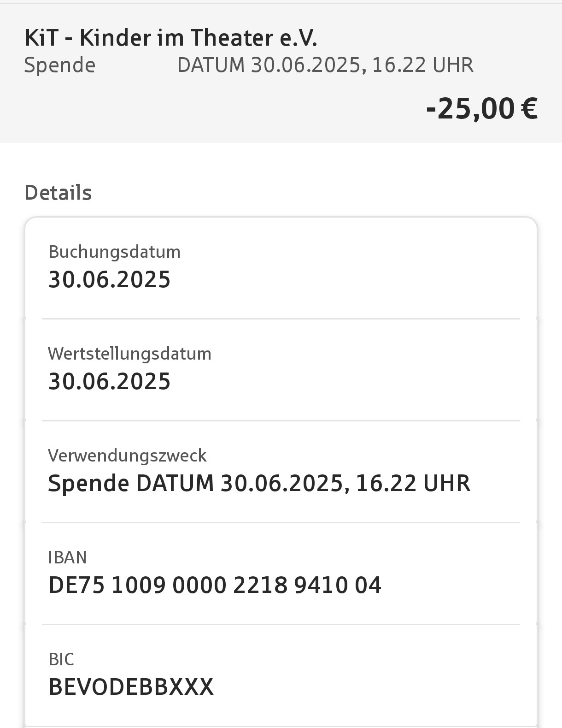Tap the -25,00 € transaction amount
The height and width of the screenshot is (728, 562).
coord(481,109)
